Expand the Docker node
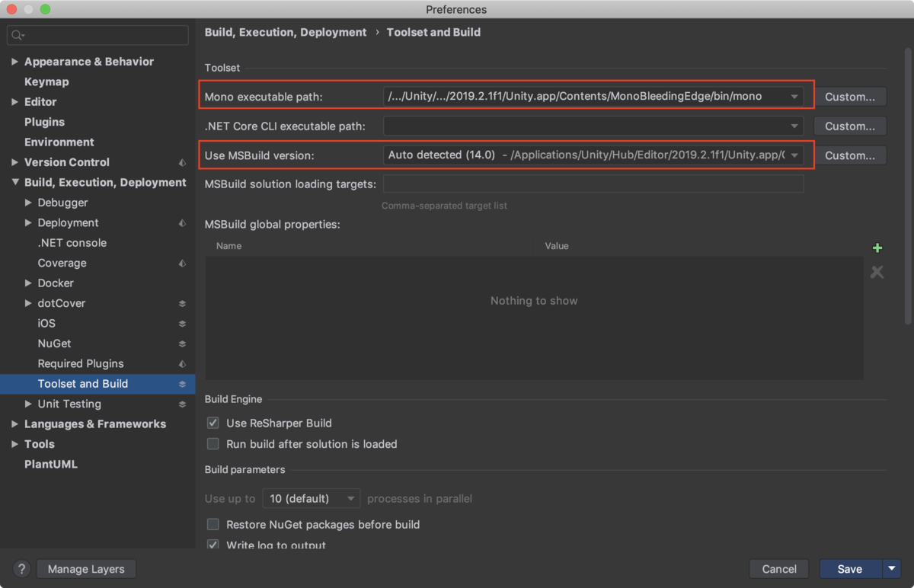Viewport: 914px width, 588px height. (28, 283)
